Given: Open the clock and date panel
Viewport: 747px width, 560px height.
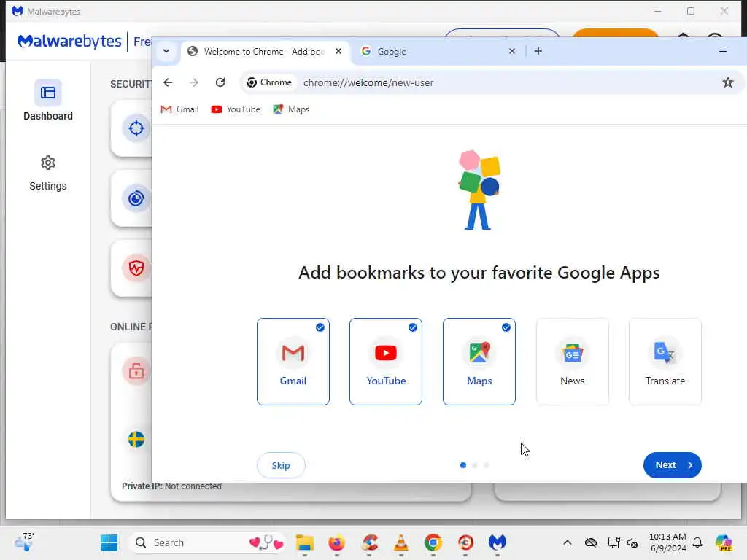Looking at the screenshot, I should (667, 542).
